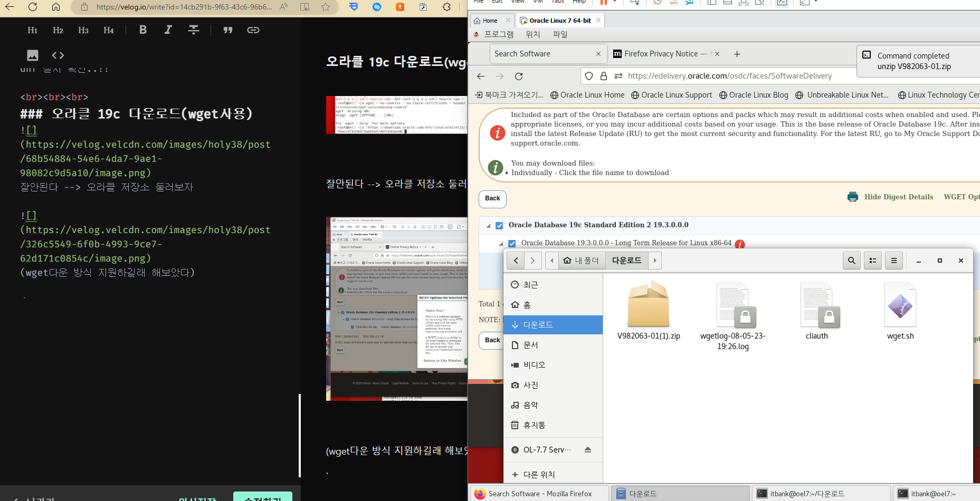
Task: Collapse Oracle Database 19c Standard Edition tree
Action: (x=489, y=226)
